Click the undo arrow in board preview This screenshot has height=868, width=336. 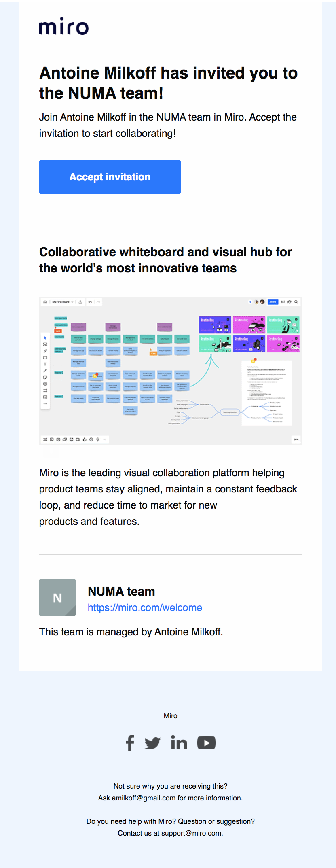click(x=90, y=302)
